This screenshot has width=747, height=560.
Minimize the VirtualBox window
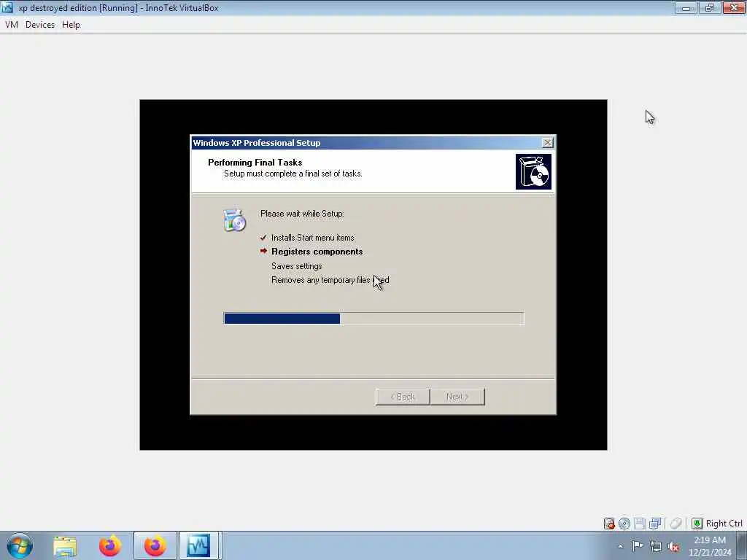(686, 7)
